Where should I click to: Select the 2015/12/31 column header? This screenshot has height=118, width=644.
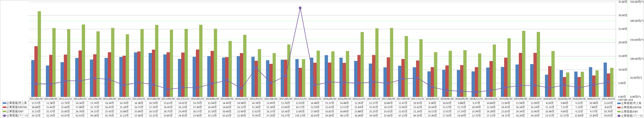[x=300, y=99]
